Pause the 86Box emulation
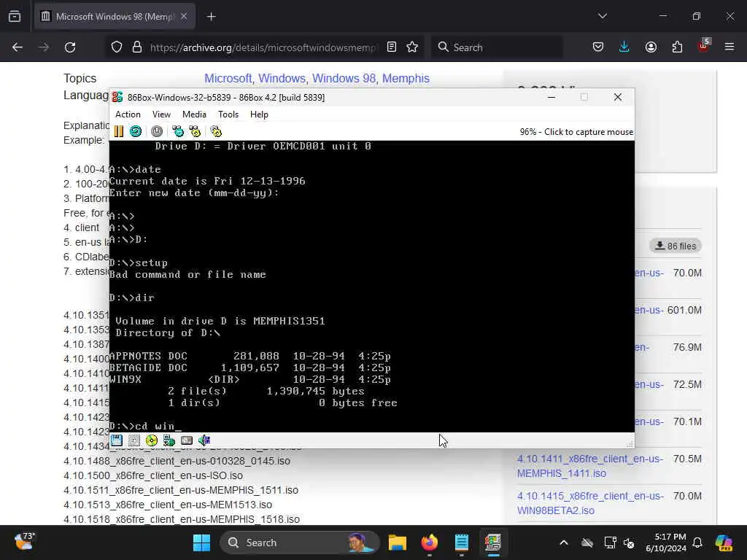Viewport: 747px width, 560px height. click(x=119, y=131)
